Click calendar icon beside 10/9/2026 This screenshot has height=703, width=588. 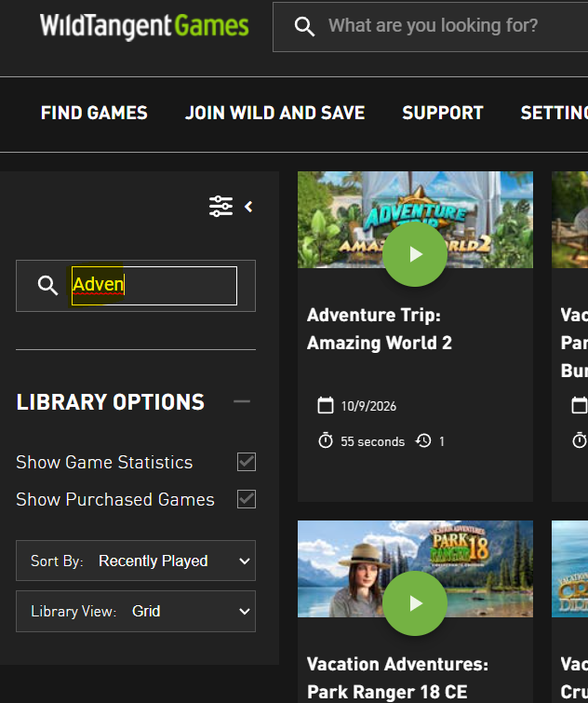(326, 405)
